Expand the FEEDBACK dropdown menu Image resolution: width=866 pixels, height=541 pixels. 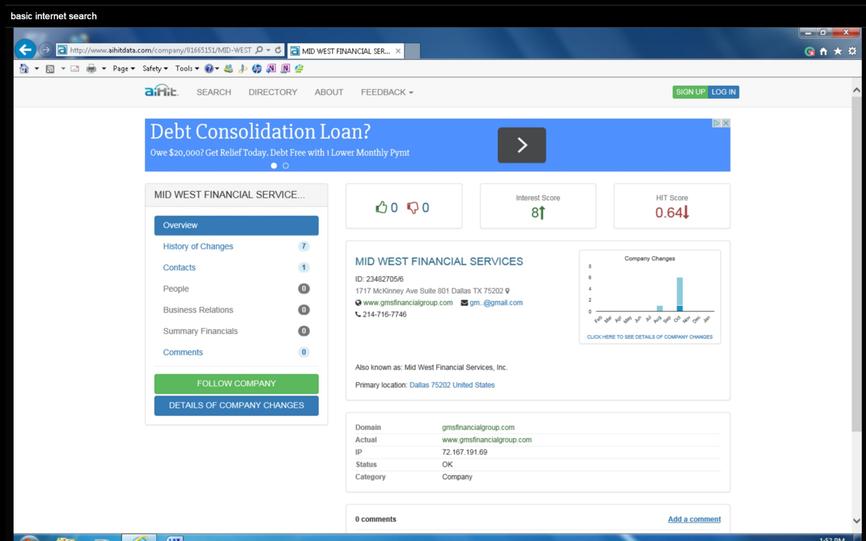tap(387, 92)
